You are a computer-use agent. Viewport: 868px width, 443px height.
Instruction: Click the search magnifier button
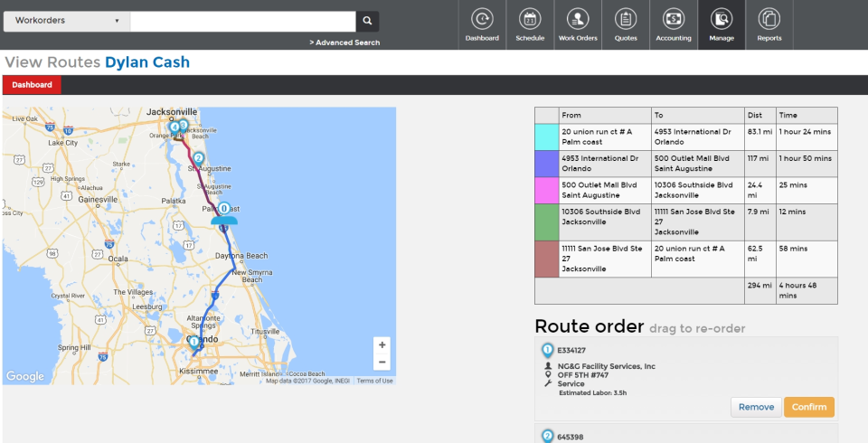click(368, 21)
